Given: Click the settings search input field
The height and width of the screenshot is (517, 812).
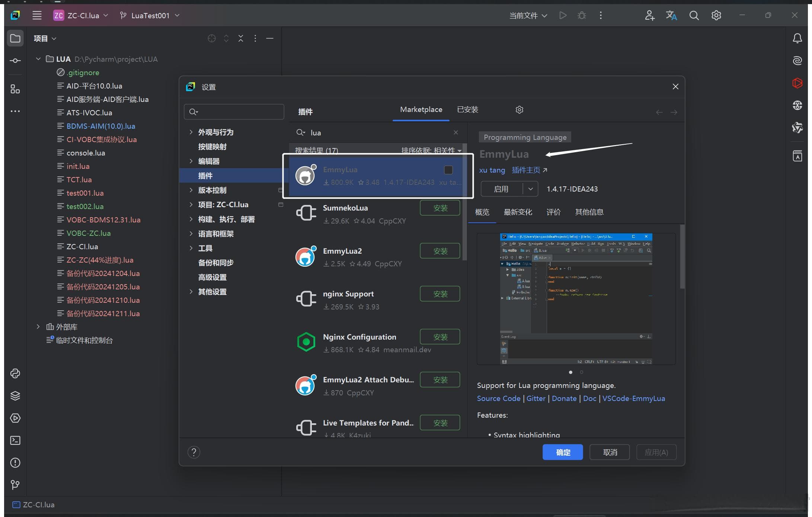Looking at the screenshot, I should (234, 112).
